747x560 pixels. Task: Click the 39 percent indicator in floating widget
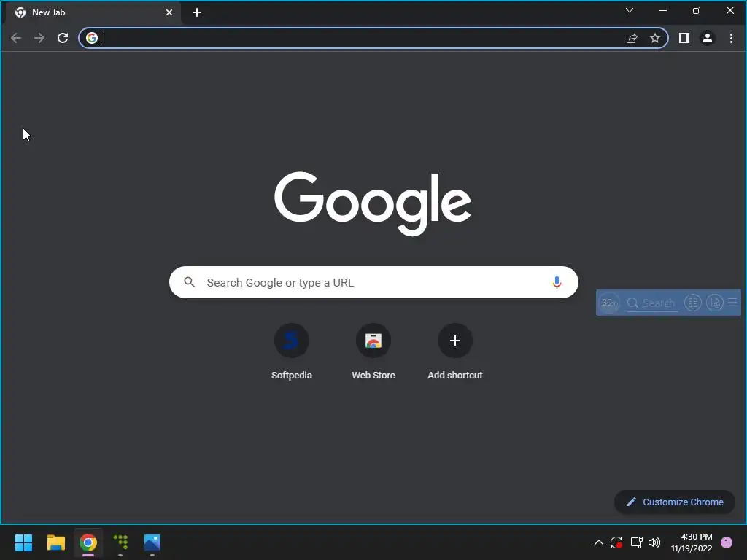pos(608,303)
